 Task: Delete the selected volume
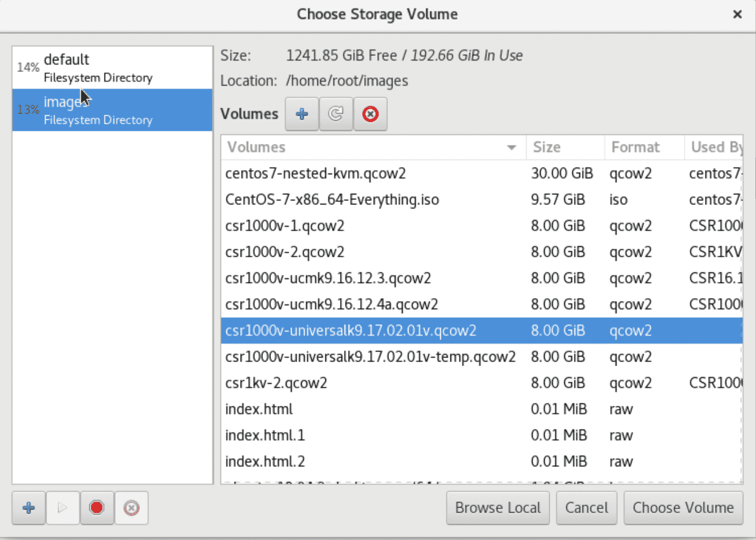click(371, 114)
